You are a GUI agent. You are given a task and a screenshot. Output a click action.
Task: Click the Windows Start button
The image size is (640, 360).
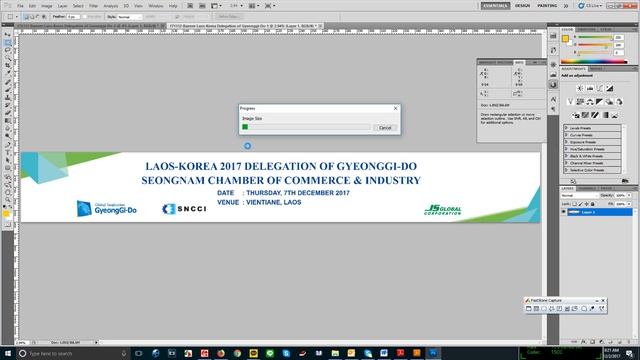click(8, 353)
